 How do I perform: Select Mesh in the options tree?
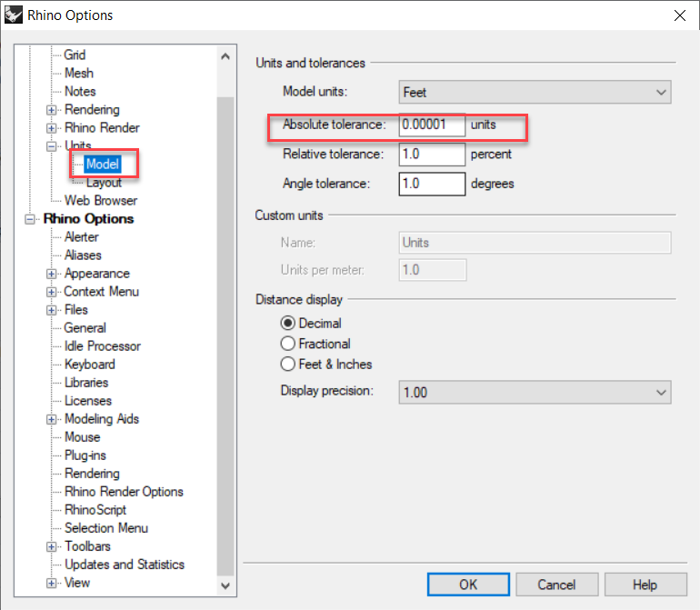pos(79,73)
